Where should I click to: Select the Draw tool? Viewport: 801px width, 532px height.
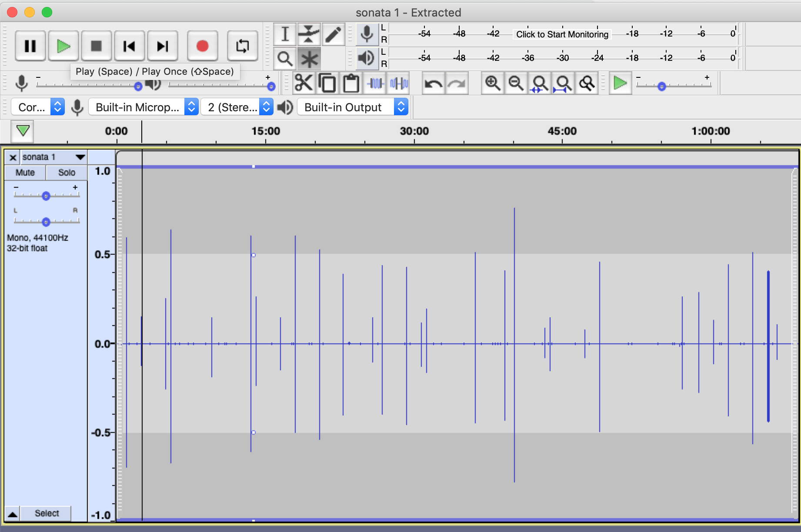[x=333, y=34]
